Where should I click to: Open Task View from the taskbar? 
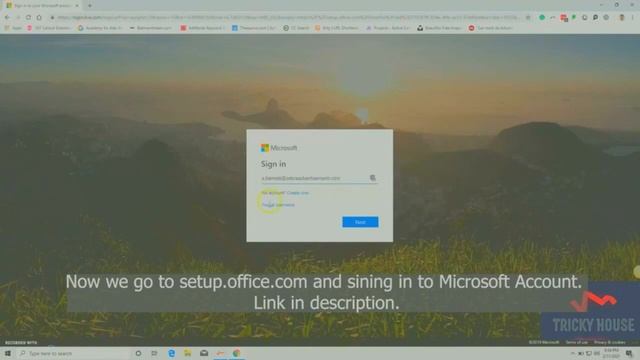click(154, 353)
